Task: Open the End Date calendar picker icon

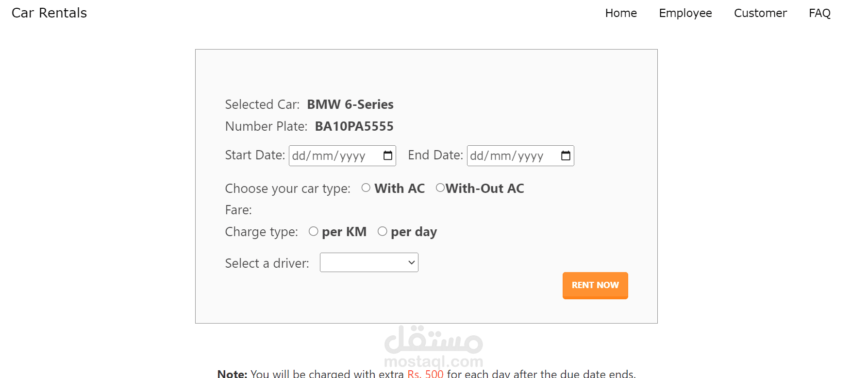Action: (566, 155)
